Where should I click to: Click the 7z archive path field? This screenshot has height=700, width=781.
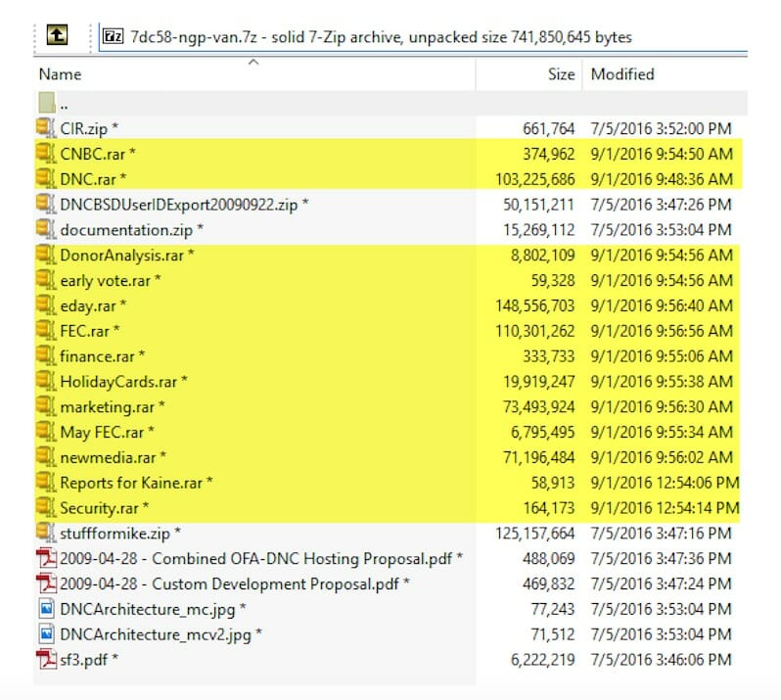(423, 37)
